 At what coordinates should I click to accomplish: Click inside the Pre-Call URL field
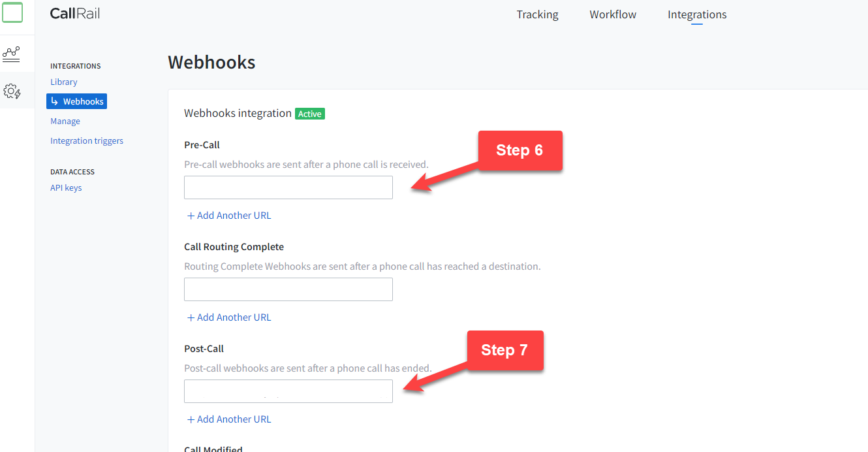coord(288,187)
